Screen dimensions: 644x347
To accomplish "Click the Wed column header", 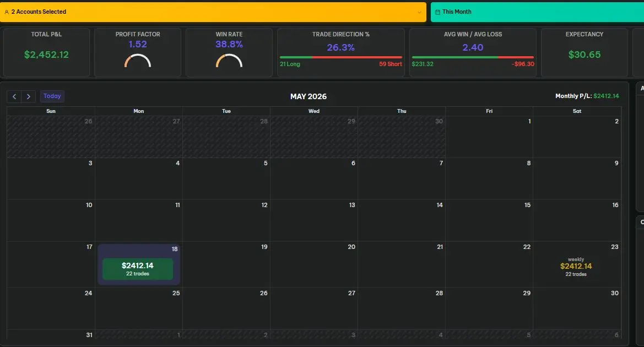I will pyautogui.click(x=314, y=111).
